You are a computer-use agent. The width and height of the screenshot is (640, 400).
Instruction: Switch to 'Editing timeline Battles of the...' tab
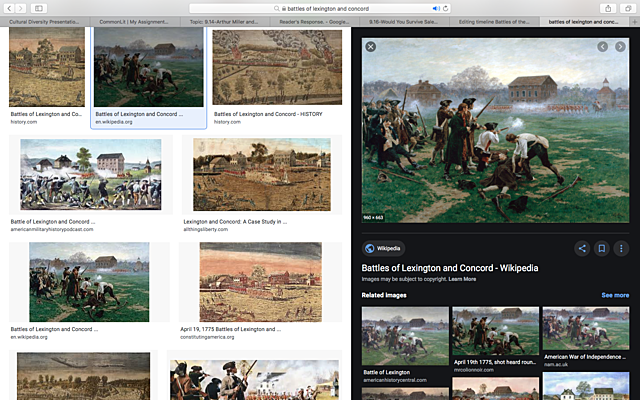click(494, 22)
